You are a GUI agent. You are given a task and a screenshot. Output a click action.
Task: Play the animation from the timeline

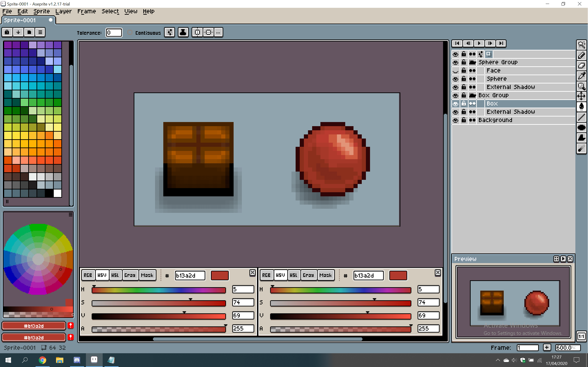tap(479, 43)
